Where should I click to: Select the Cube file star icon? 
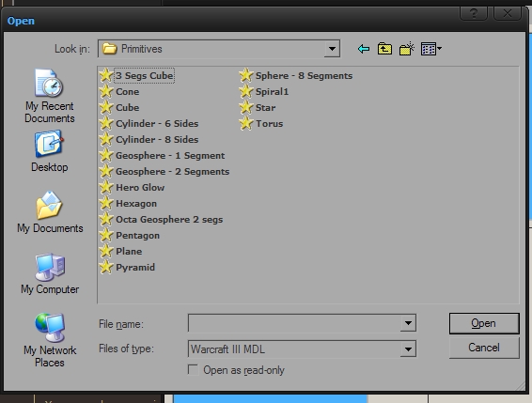coord(106,107)
